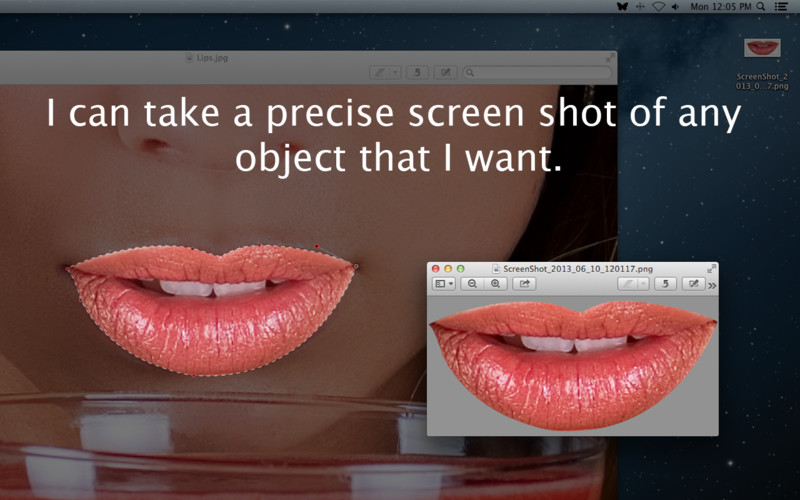The image size is (800, 500).
Task: Zoom the ScreenShot window with green button
Action: coord(461,268)
